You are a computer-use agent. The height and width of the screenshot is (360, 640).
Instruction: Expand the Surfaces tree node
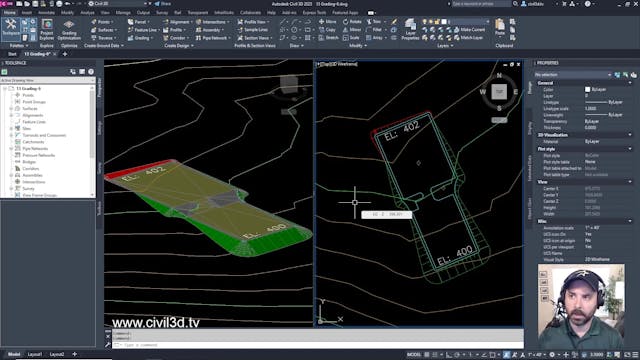(11, 109)
